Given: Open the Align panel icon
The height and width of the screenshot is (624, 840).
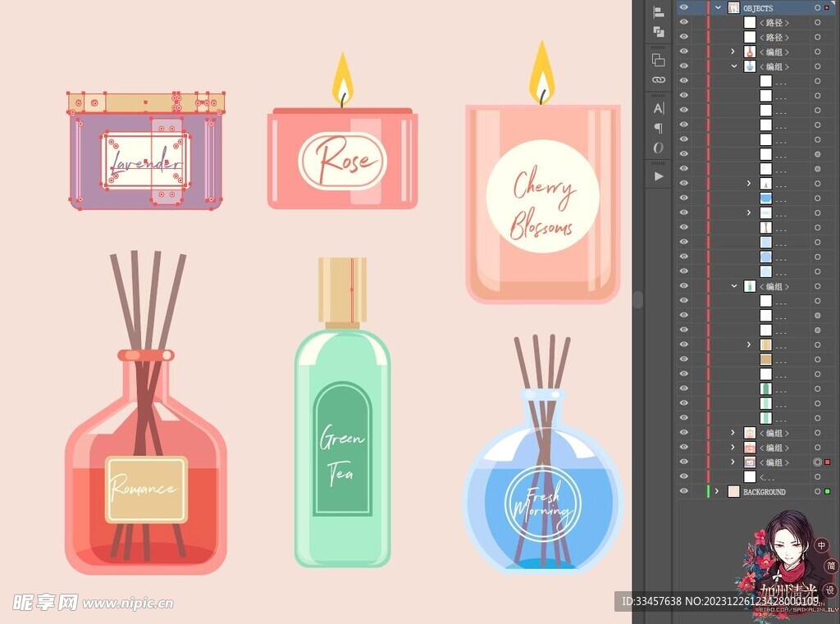Looking at the screenshot, I should click(659, 12).
